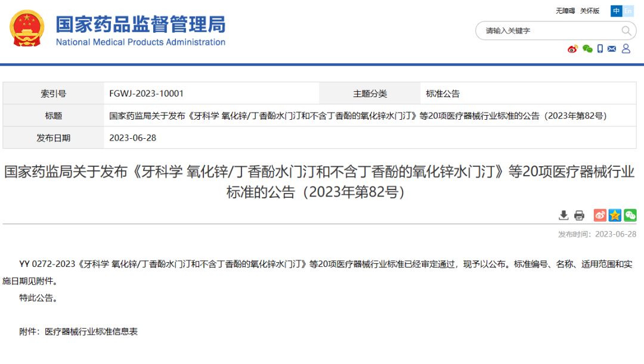The width and height of the screenshot is (644, 364).
Task: Share article to QQ Zone star icon
Action: [615, 216]
